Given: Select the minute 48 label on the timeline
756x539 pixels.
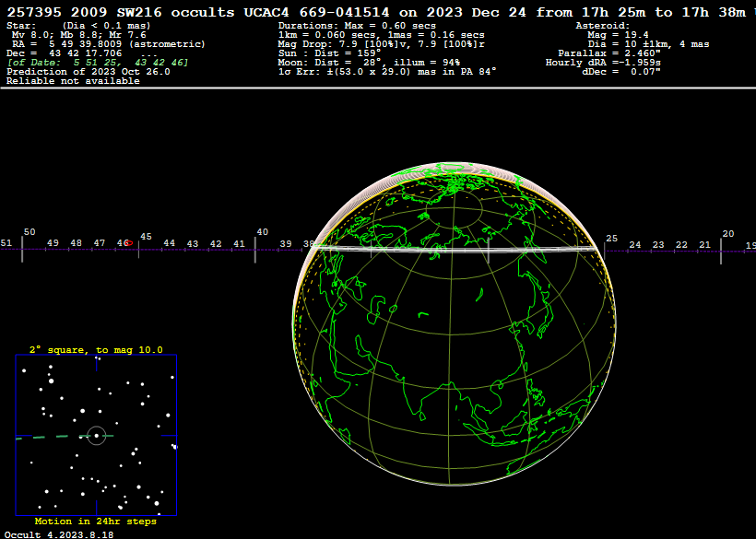Looking at the screenshot, I should tap(77, 243).
